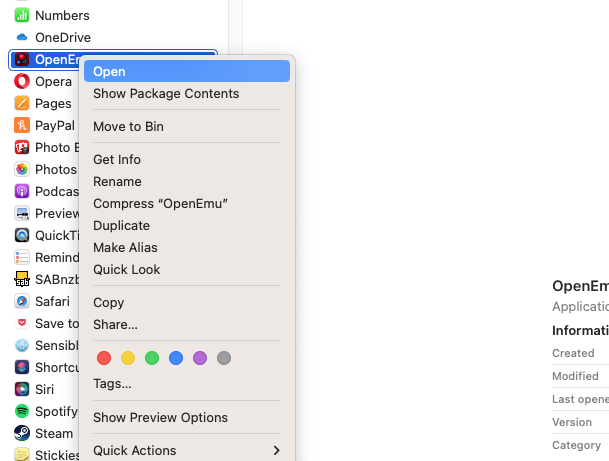Screen dimensions: 609x461
Task: Click the Steam app icon
Action: [22, 433]
